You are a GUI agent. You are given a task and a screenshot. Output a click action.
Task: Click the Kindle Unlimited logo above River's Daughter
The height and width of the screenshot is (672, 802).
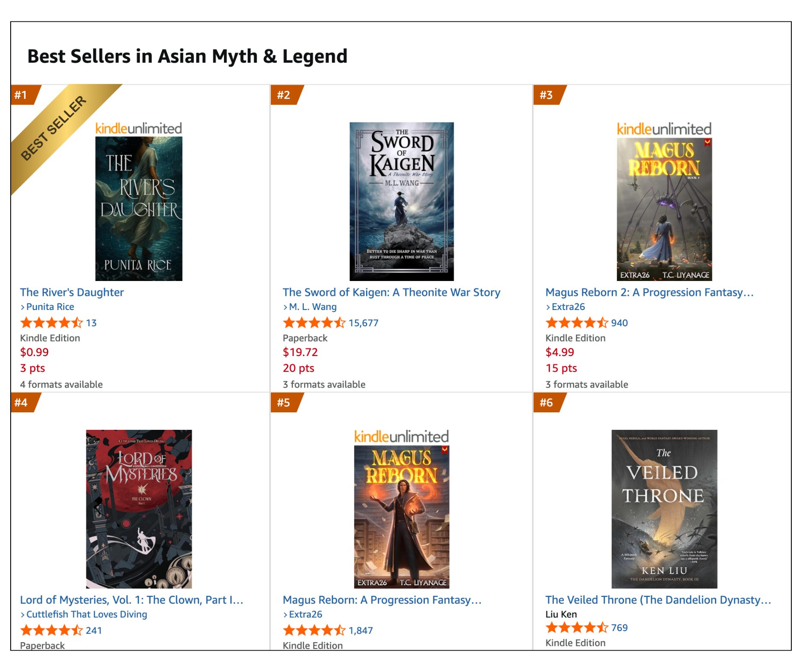[139, 128]
